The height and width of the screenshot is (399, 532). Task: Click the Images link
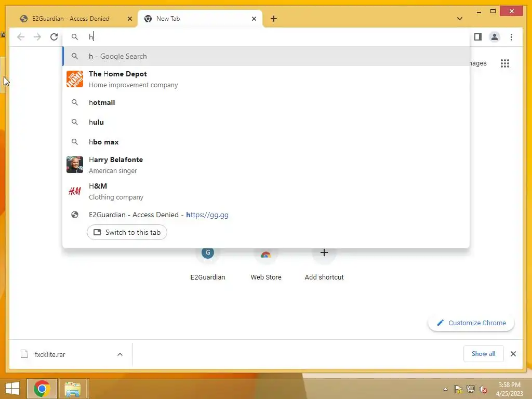point(478,63)
